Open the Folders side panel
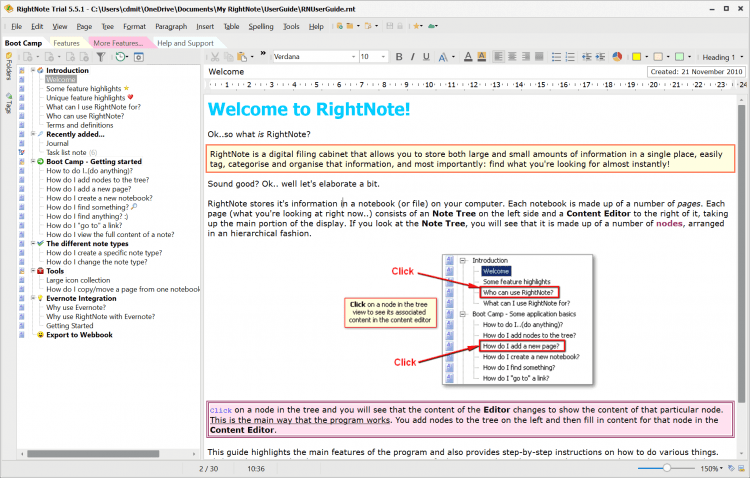The height and width of the screenshot is (478, 750). pyautogui.click(x=8, y=67)
